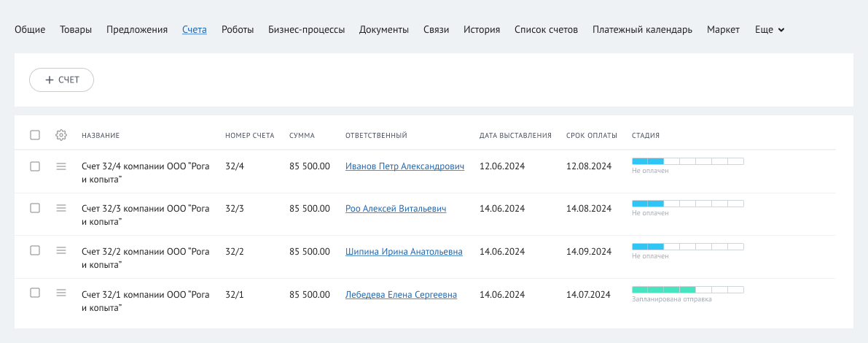Click the title Счет 32/4 компании ООО

(146, 173)
